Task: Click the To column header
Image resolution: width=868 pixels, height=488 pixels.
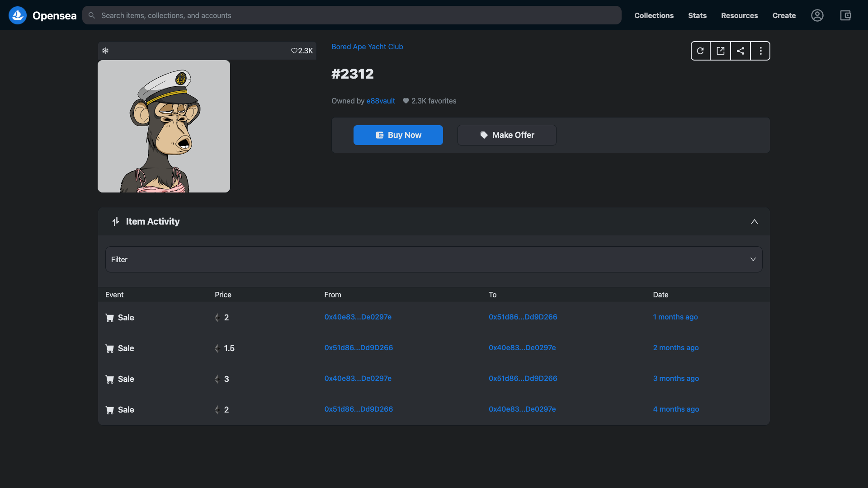Action: pos(492,295)
